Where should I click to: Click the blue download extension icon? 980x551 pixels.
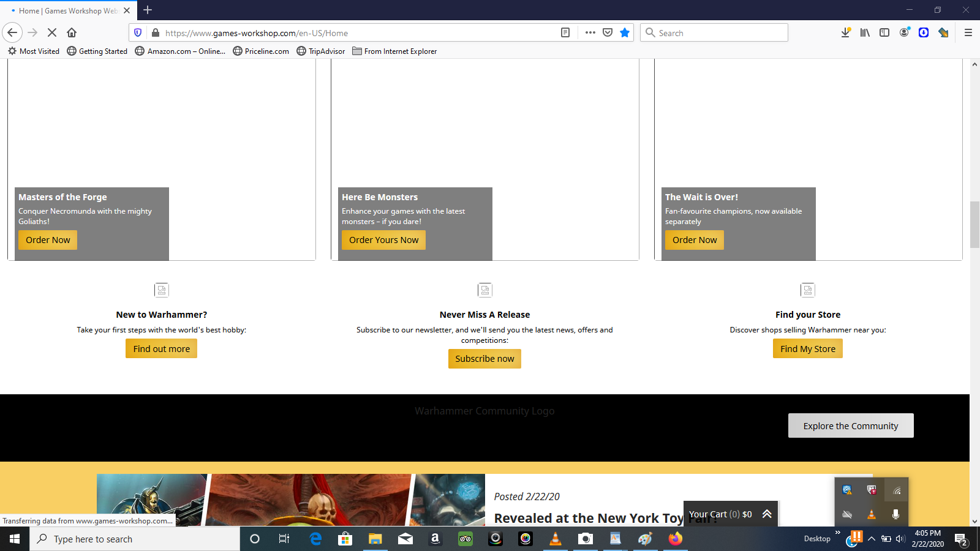[924, 32]
